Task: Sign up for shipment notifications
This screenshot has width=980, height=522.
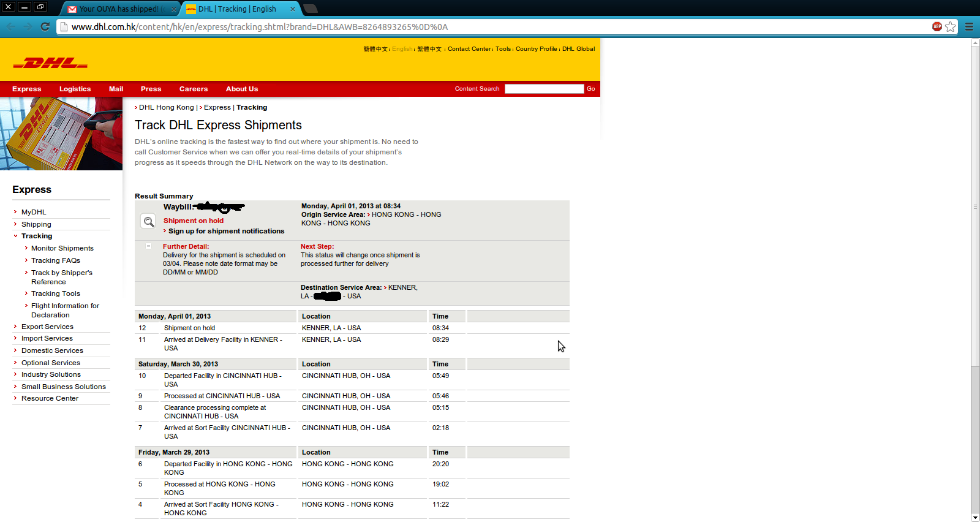Action: click(226, 231)
